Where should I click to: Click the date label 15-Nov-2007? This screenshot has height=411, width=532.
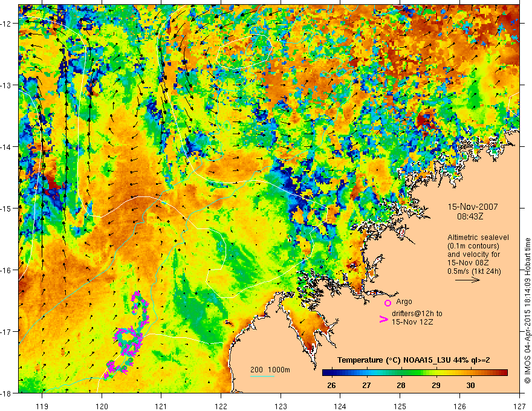473,207
